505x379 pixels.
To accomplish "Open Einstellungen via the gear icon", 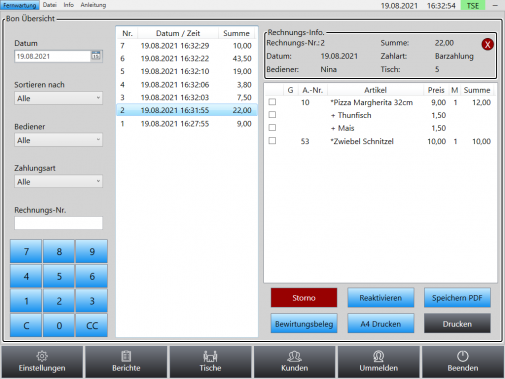I will (42, 356).
